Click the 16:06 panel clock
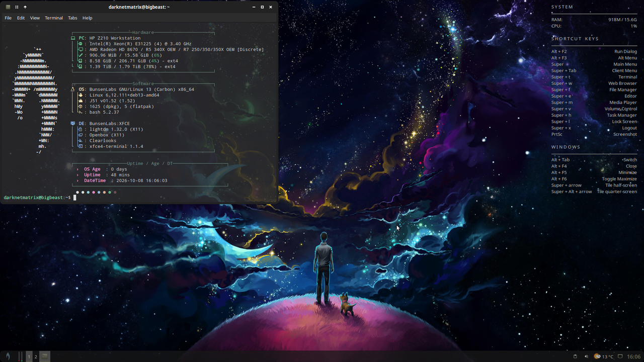 coord(634,356)
